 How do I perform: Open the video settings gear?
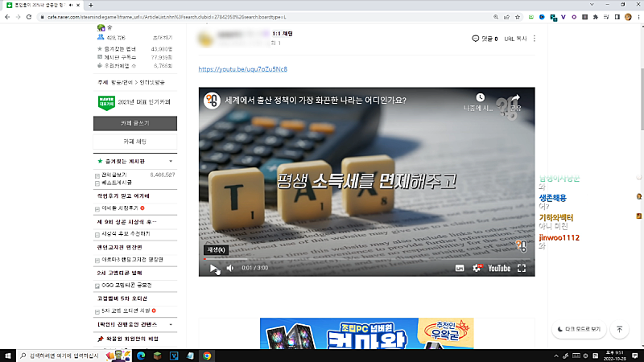(476, 268)
